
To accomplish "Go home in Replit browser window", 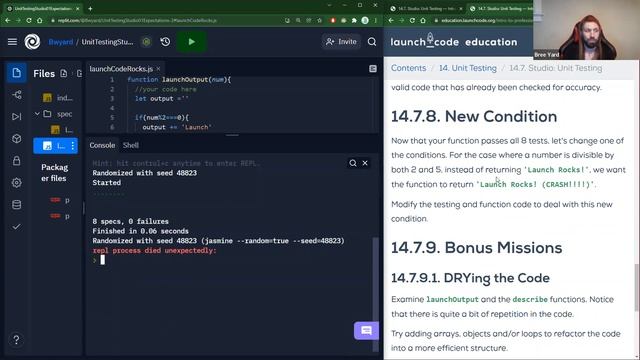I will point(40,20).
